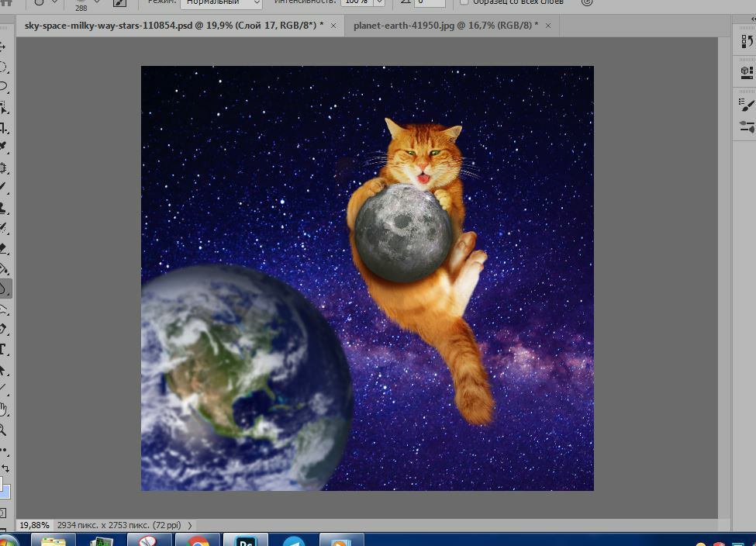Viewport: 756px width, 546px height.
Task: Select the Pen tool
Action: tap(3, 330)
